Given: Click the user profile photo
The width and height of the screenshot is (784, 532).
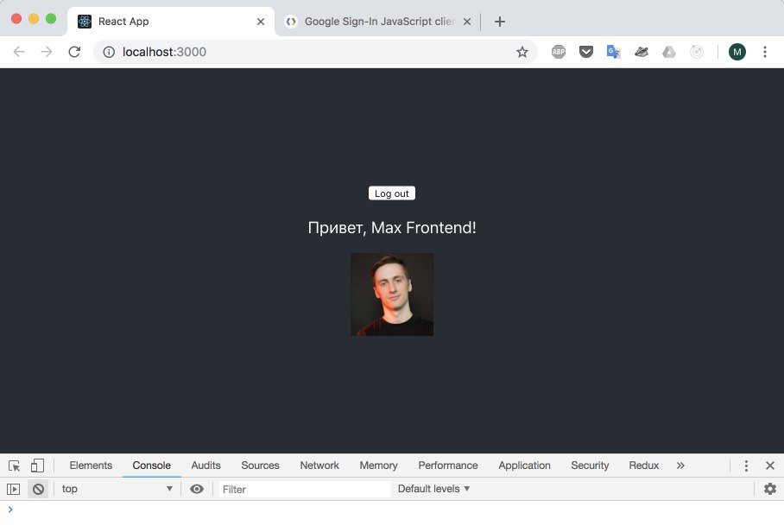Looking at the screenshot, I should (391, 294).
